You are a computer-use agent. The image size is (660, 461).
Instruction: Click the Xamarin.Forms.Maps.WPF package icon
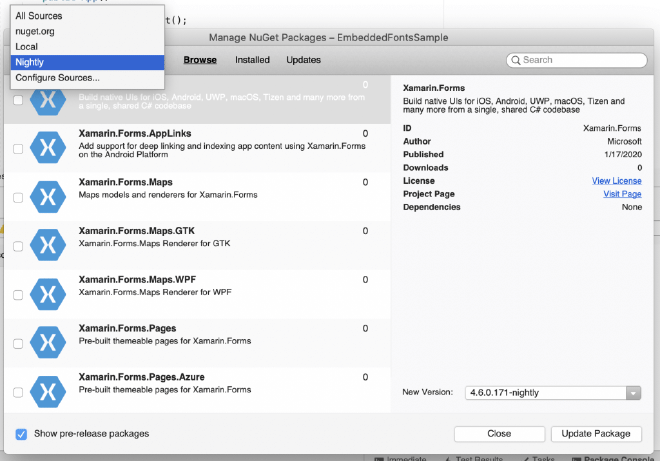coord(48,294)
